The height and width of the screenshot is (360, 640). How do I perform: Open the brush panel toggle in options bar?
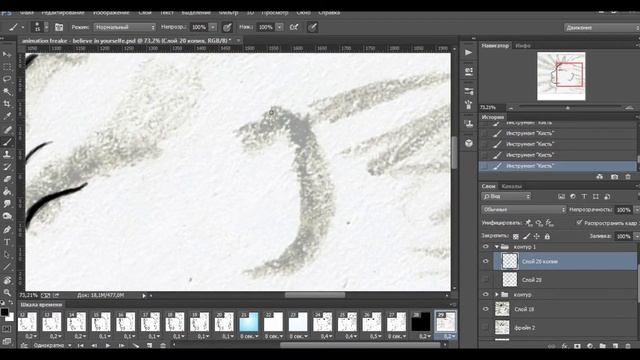coord(59,27)
